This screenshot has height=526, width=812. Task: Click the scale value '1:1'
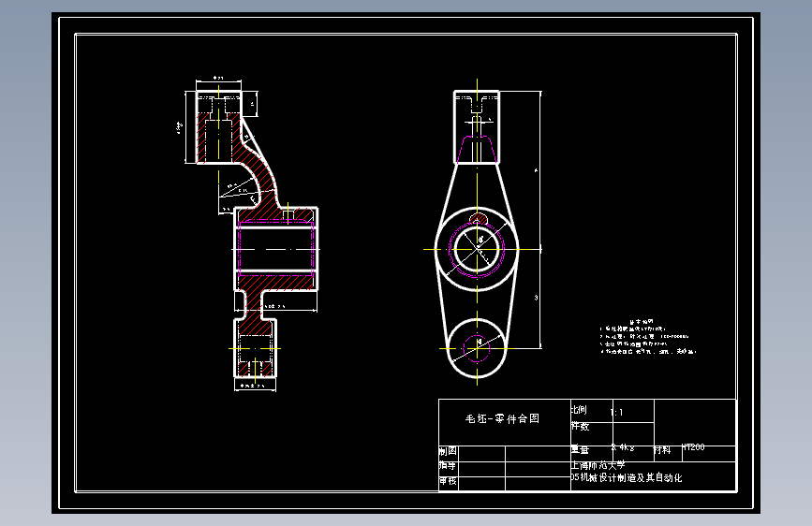[x=616, y=413]
